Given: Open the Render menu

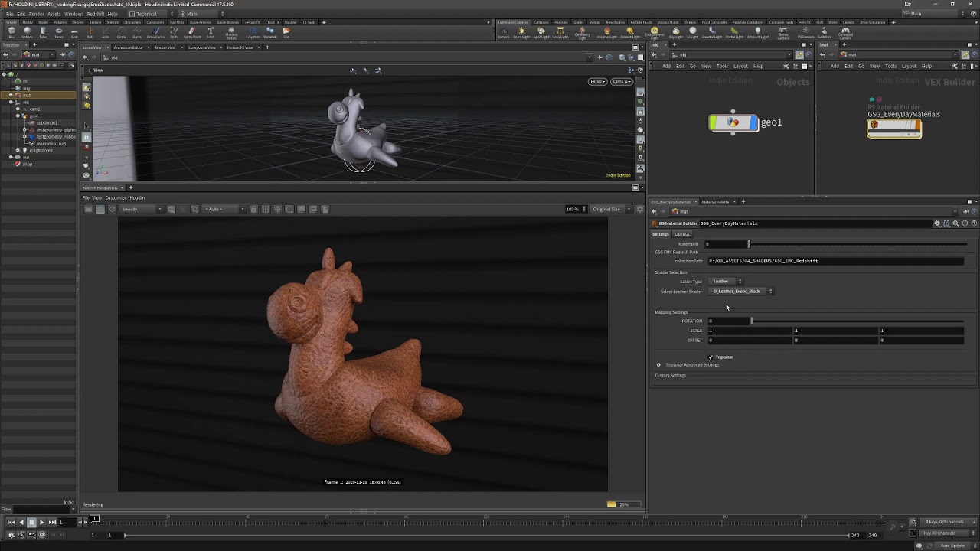Looking at the screenshot, I should (36, 14).
